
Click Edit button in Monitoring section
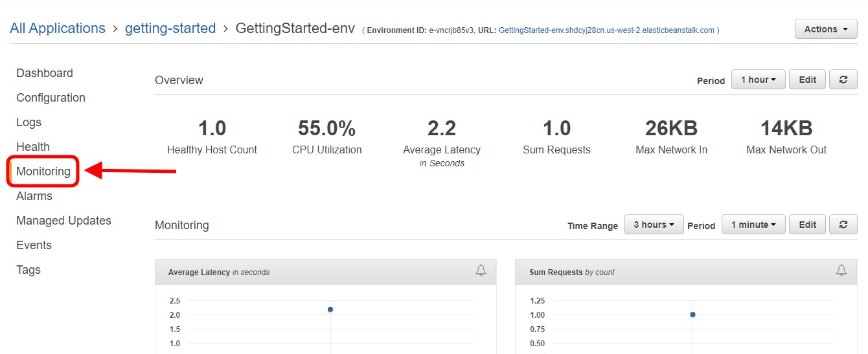pyautogui.click(x=808, y=225)
